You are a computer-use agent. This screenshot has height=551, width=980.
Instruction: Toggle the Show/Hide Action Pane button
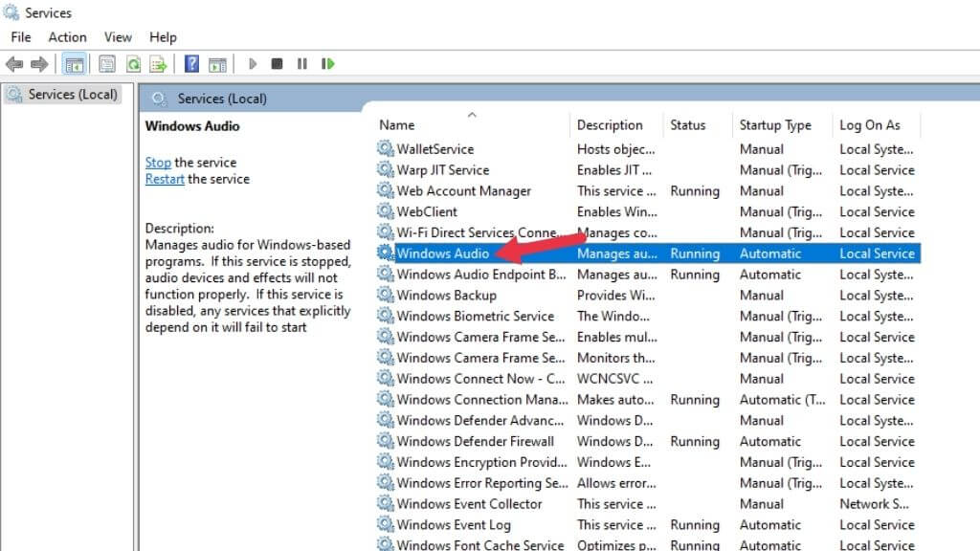tap(217, 64)
